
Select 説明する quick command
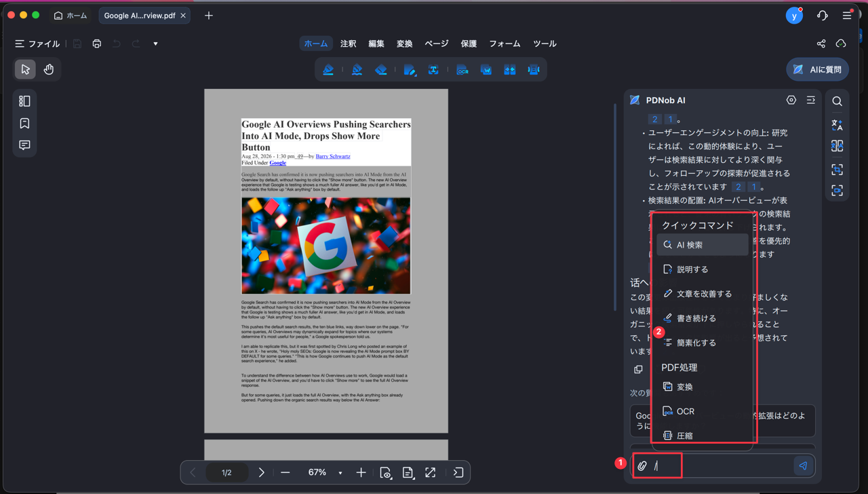tap(703, 269)
